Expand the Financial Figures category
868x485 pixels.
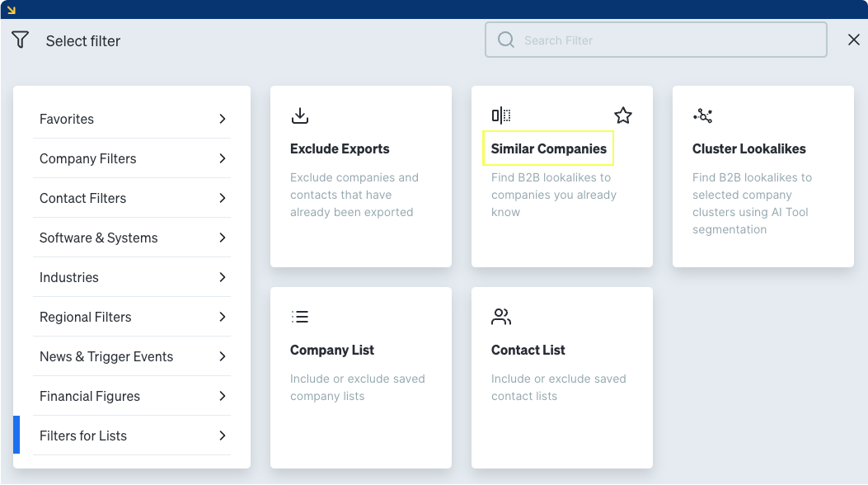point(132,396)
